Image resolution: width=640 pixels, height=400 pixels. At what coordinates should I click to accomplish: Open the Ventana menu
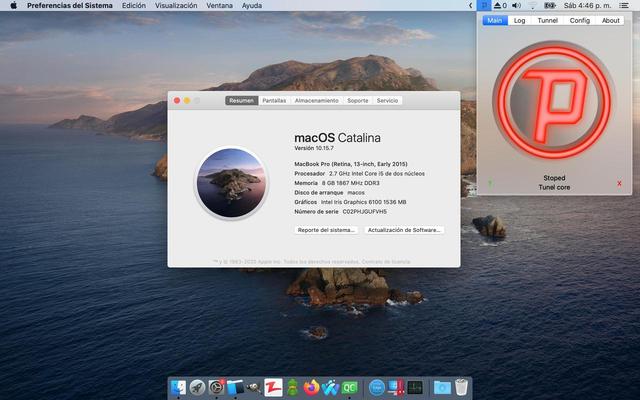[x=220, y=5]
